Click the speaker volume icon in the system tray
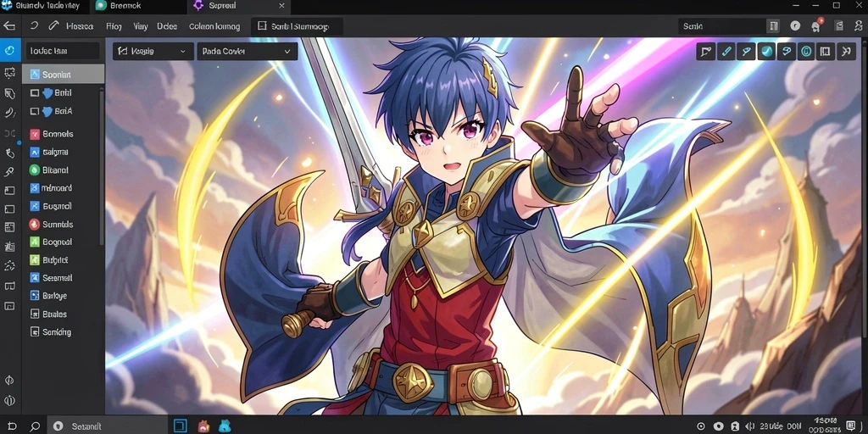 coord(751,426)
